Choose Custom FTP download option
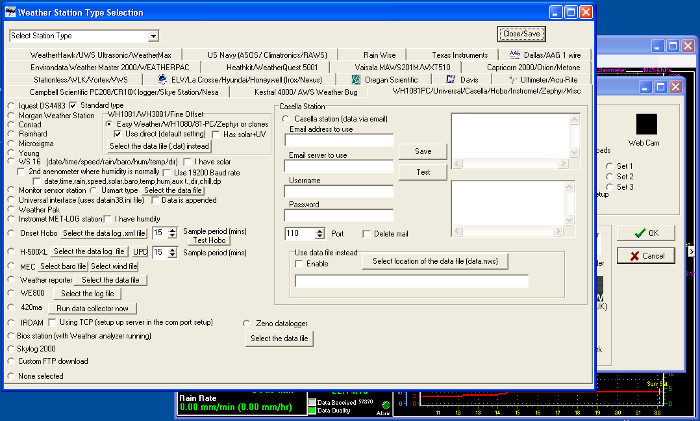Image resolution: width=700 pixels, height=421 pixels. pyautogui.click(x=11, y=361)
